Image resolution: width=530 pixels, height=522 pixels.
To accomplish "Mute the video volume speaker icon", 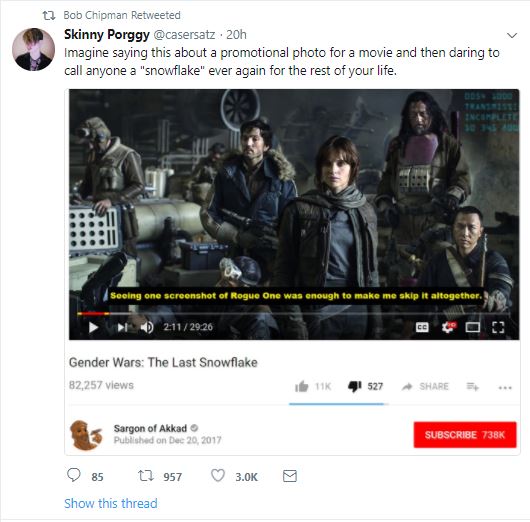I will (x=147, y=327).
